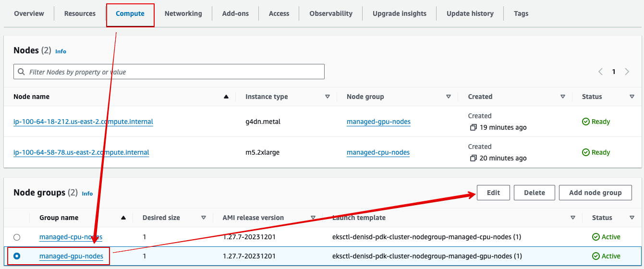The height and width of the screenshot is (269, 644).
Task: Sort by Instance type column arrow
Action: pyautogui.click(x=328, y=97)
